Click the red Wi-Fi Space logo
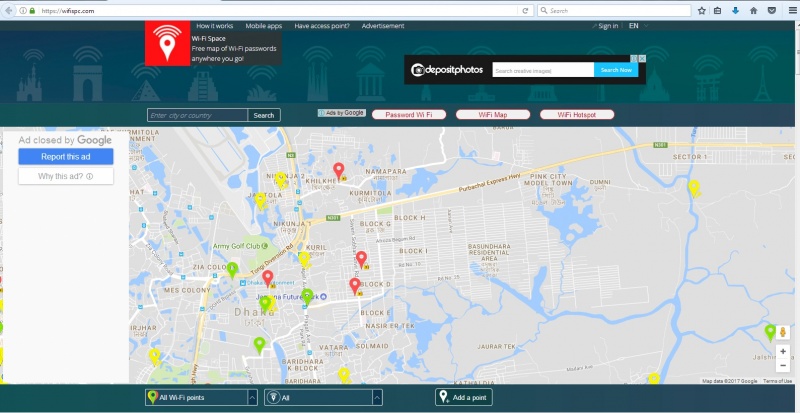The width and height of the screenshot is (800, 413). coord(167,43)
